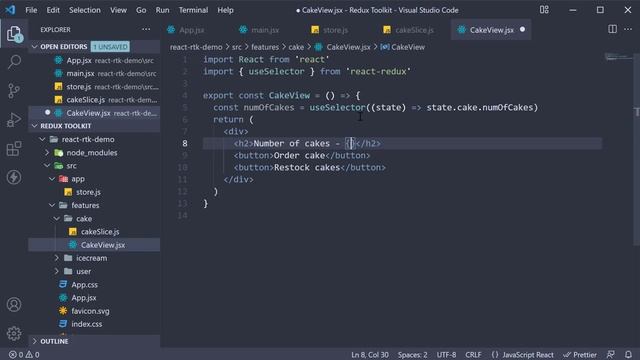Open the Accounts icon in activity bar
This screenshot has width=640, height=360.
click(14, 304)
